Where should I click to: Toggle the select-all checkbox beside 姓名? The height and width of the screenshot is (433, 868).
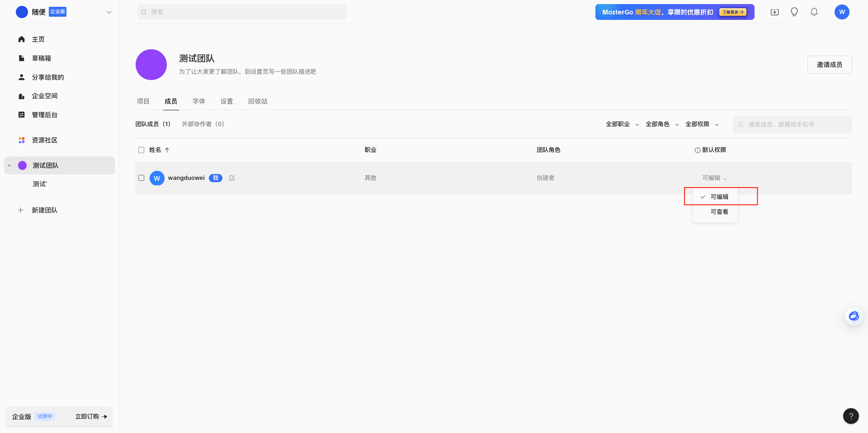pos(141,150)
